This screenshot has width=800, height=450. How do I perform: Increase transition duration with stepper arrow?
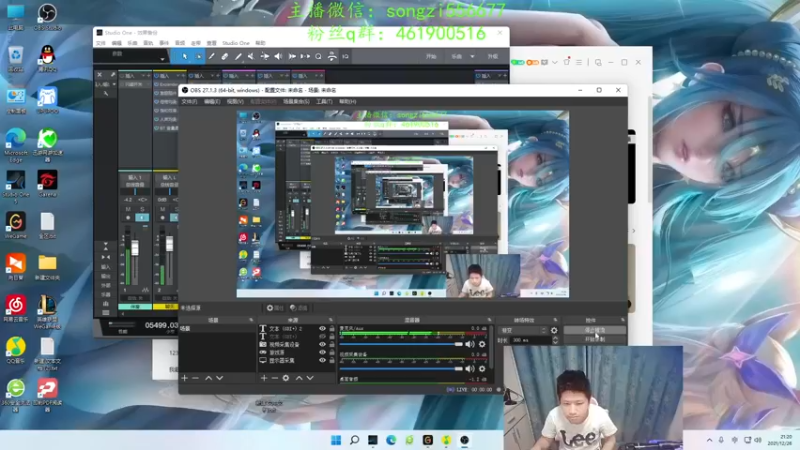pos(555,338)
